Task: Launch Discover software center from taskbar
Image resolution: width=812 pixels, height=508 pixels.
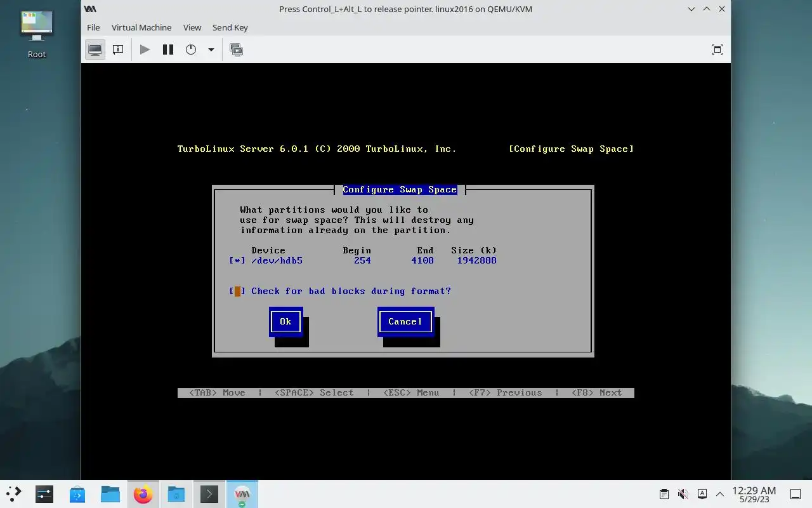Action: coord(77,493)
